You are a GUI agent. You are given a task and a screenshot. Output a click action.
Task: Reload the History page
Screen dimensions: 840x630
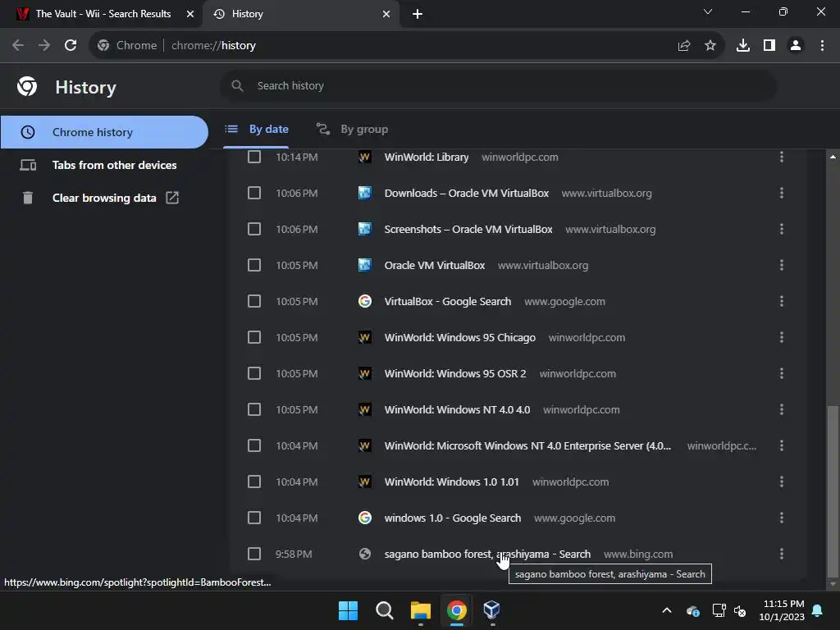pyautogui.click(x=71, y=46)
